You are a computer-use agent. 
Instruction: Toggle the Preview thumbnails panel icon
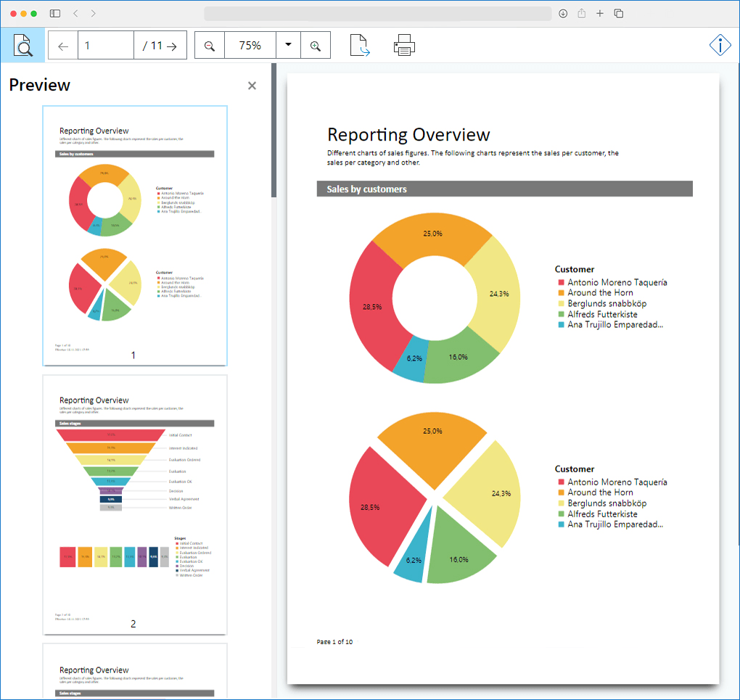[x=22, y=45]
